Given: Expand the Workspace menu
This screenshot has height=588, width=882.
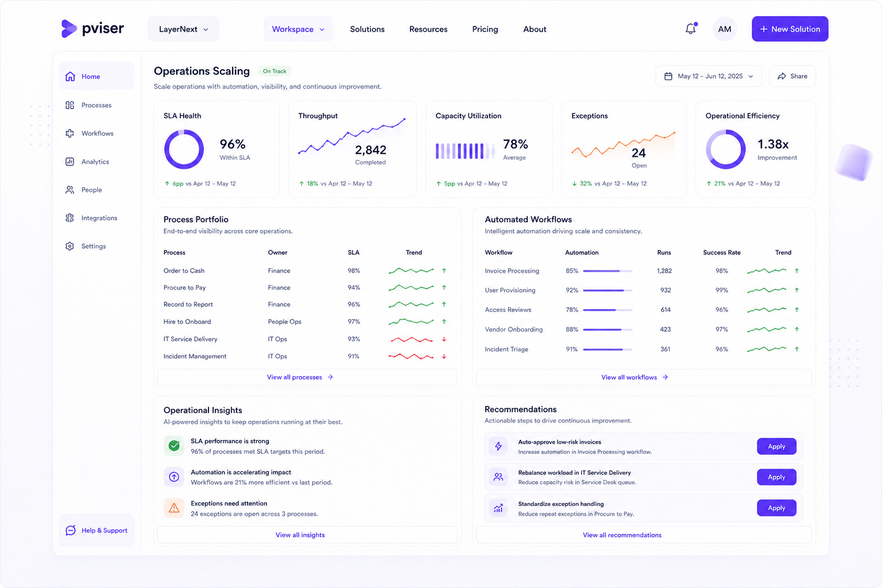Looking at the screenshot, I should coord(298,29).
